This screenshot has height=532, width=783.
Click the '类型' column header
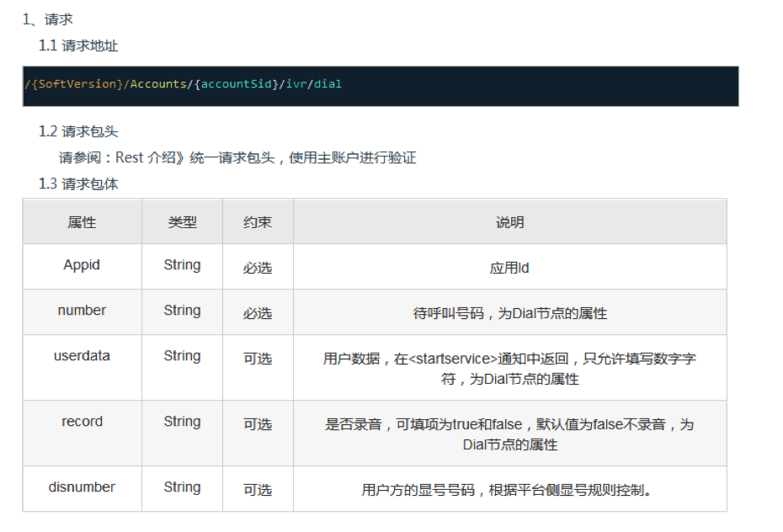click(182, 222)
